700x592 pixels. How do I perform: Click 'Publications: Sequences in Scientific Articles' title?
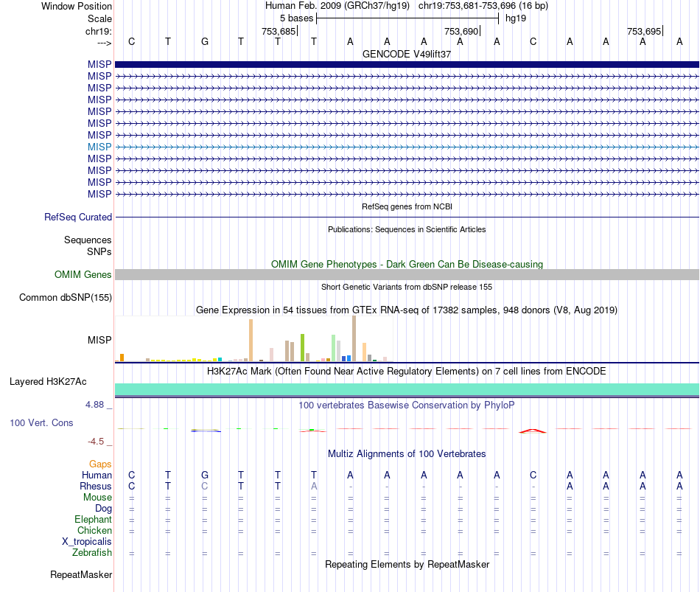pyautogui.click(x=407, y=229)
